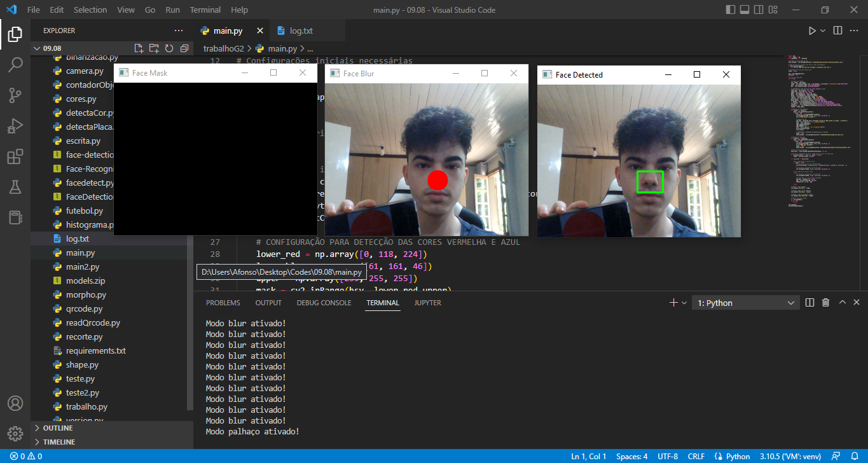
Task: Open the Run and Debug view
Action: (x=15, y=126)
